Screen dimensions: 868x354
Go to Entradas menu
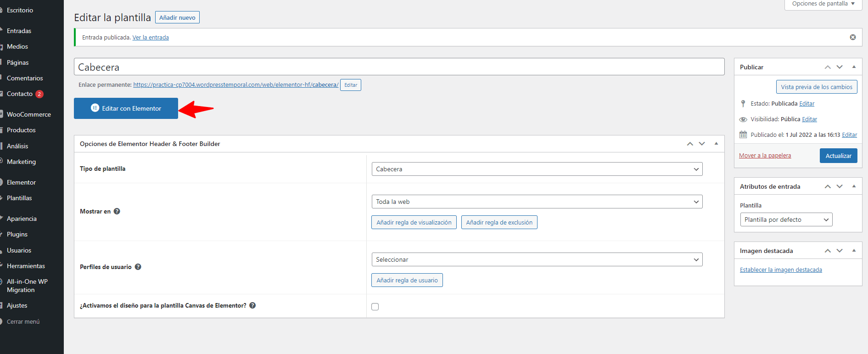click(19, 31)
